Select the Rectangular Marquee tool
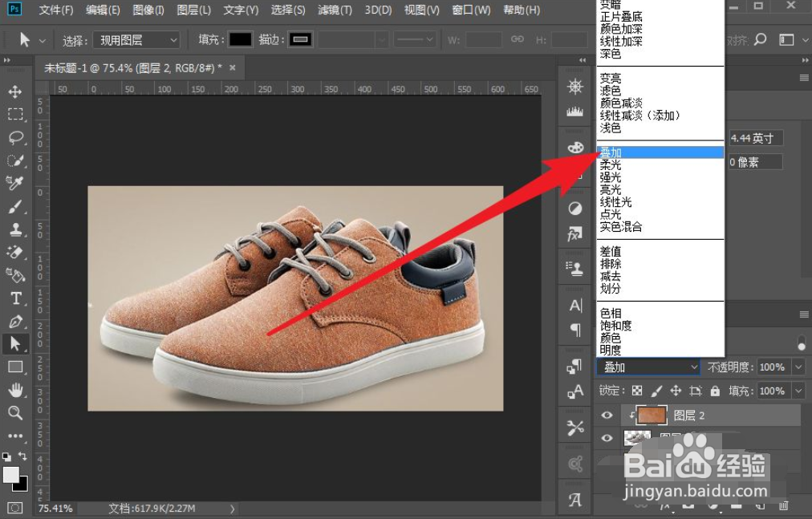 15,114
